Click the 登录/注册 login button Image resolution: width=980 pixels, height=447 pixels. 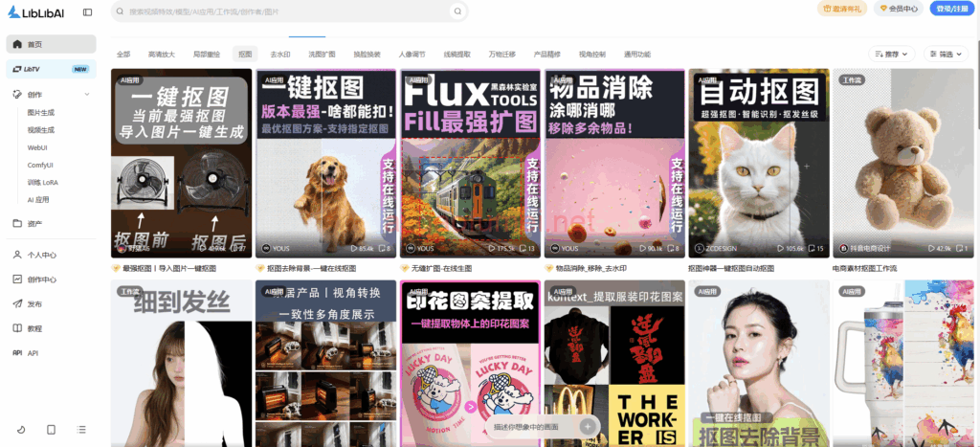[951, 9]
